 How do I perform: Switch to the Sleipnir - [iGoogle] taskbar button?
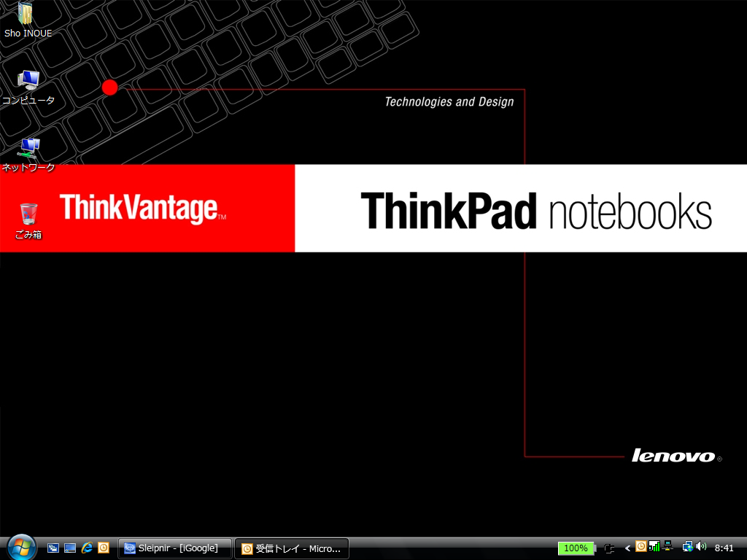(174, 548)
